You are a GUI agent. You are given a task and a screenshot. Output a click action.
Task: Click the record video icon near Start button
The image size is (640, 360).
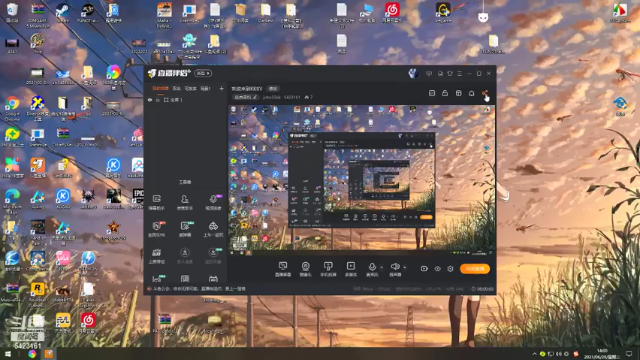click(x=424, y=269)
